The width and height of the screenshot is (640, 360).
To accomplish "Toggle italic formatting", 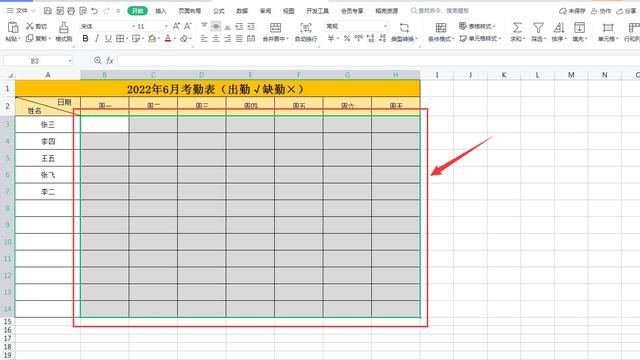I will (x=97, y=38).
